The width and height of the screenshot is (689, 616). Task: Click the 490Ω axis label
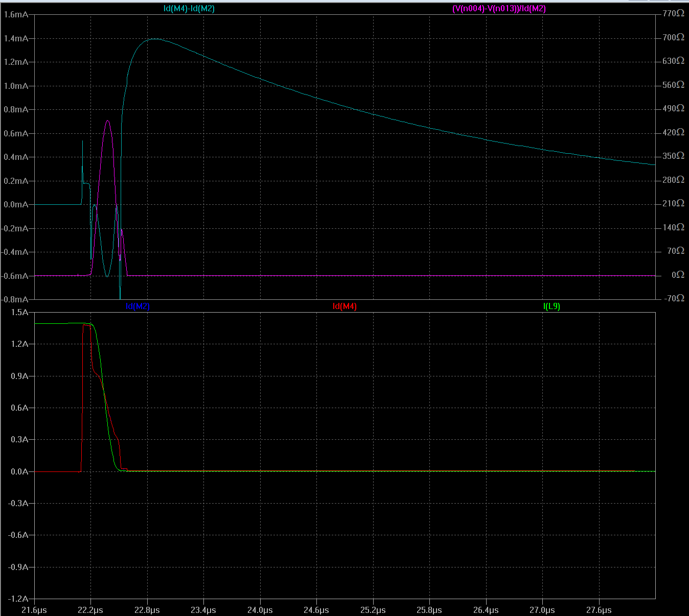point(673,109)
